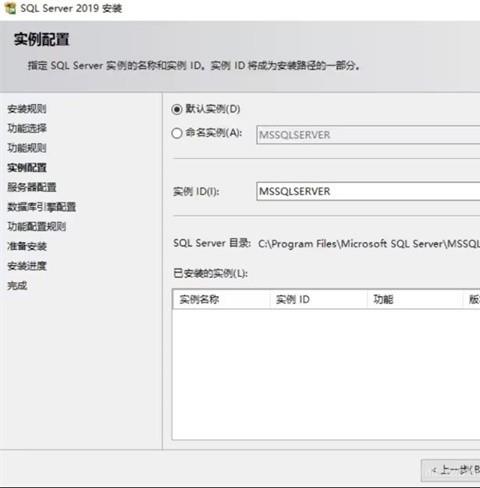Select the 命名实例(A) radio button
Screen dimensions: 480x488
[177, 133]
